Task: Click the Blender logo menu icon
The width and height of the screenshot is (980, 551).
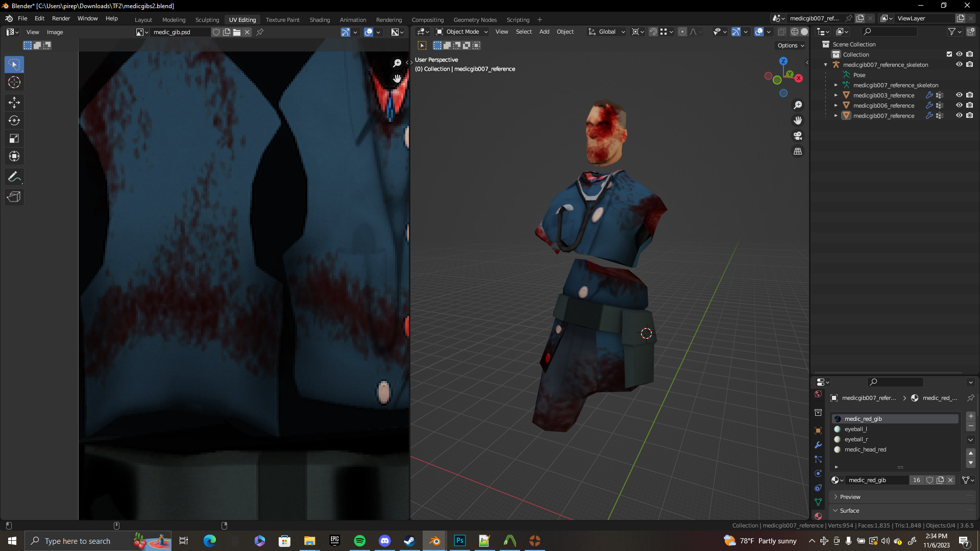Action: [x=9, y=18]
